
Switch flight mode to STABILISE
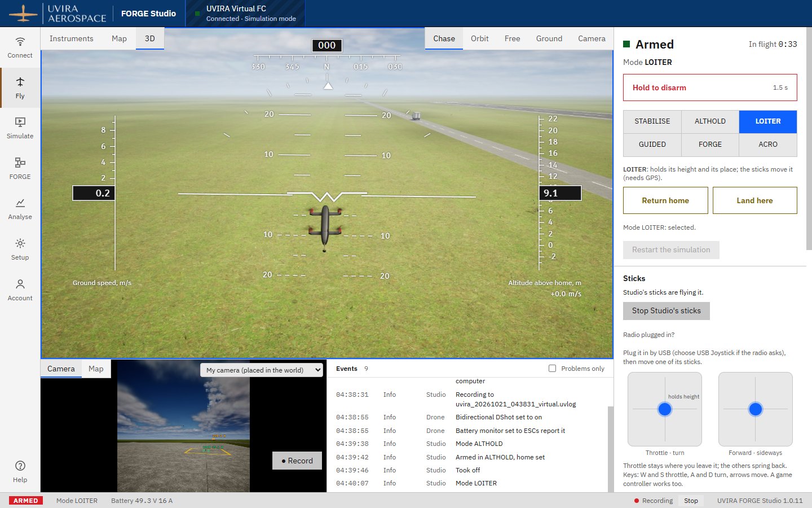652,121
